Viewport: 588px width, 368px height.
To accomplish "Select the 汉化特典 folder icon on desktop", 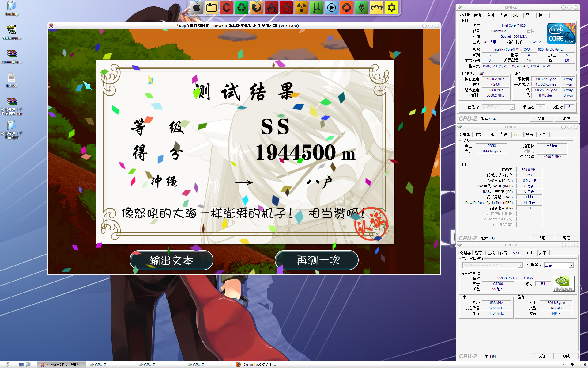I will coord(12,130).
